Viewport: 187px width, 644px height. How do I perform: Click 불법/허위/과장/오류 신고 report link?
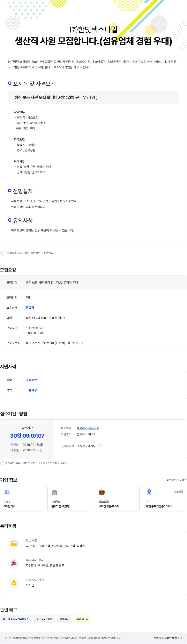click(x=168, y=638)
